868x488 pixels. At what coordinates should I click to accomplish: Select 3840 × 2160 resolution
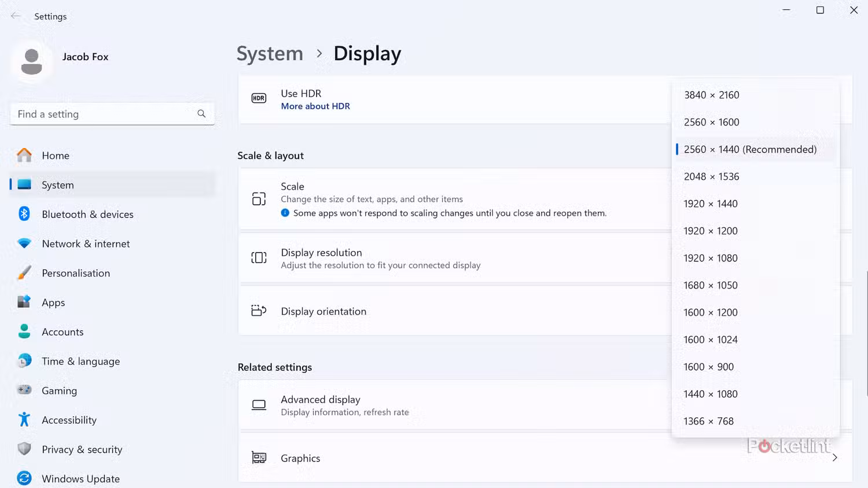pos(755,95)
